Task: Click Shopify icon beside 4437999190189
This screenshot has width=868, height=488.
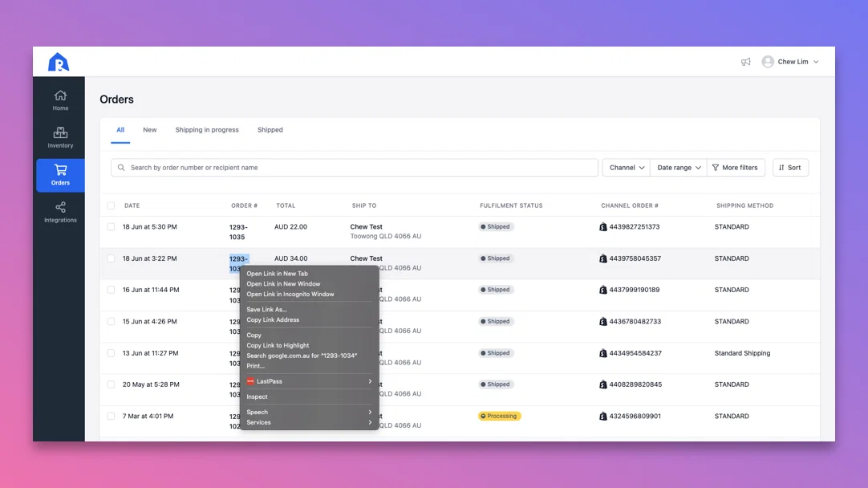Action: point(602,290)
